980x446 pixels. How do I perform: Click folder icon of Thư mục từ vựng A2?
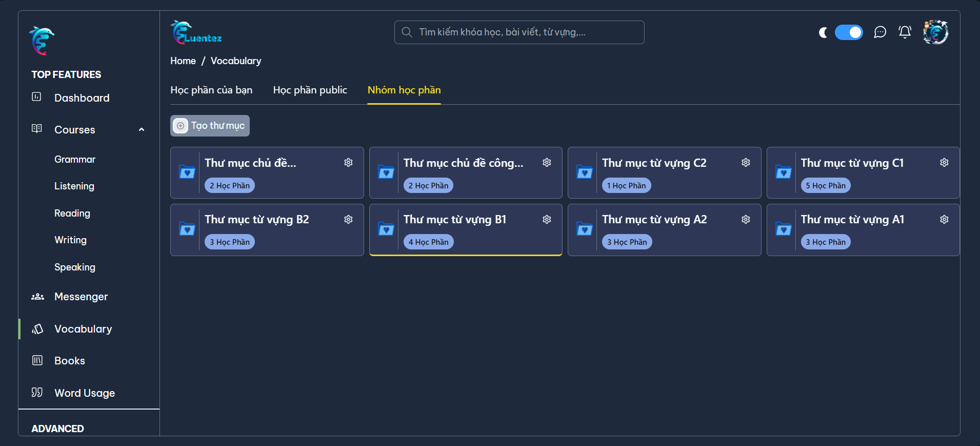(x=585, y=229)
